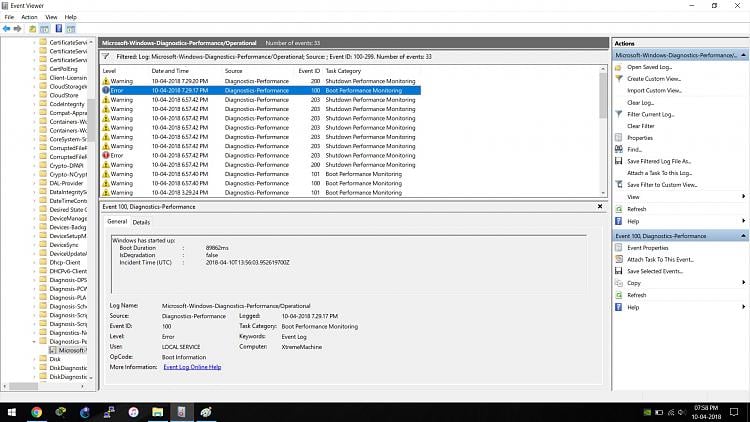Expand the Disk folder in the tree
The width and height of the screenshot is (750, 422).
[x=34, y=359]
